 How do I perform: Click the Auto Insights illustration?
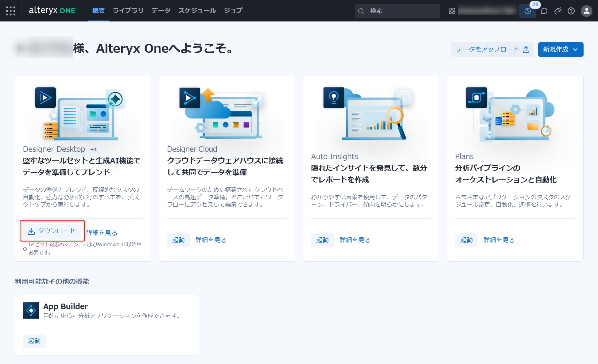point(368,114)
